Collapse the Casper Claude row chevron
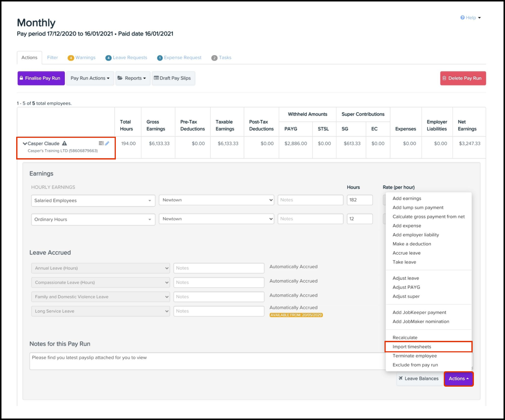The width and height of the screenshot is (505, 420). 25,144
